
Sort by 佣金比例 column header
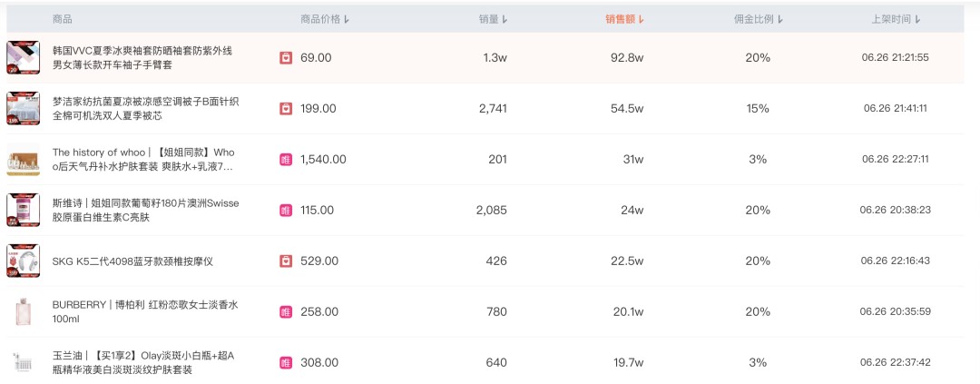click(758, 19)
